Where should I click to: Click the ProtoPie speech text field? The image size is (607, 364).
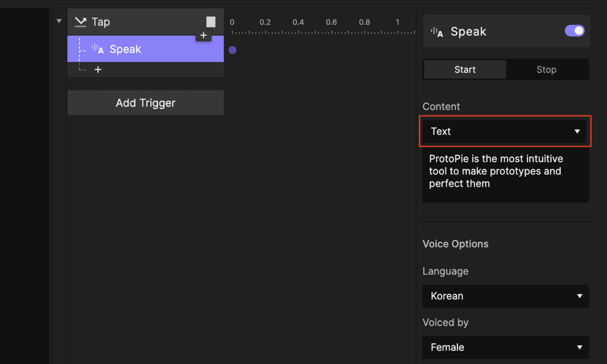[x=505, y=171]
